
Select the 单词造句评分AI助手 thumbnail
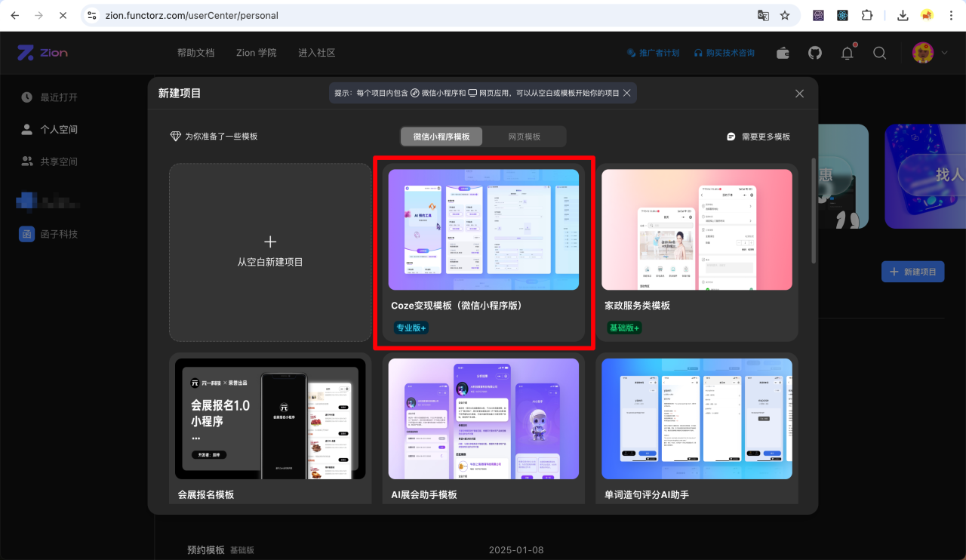click(x=697, y=419)
